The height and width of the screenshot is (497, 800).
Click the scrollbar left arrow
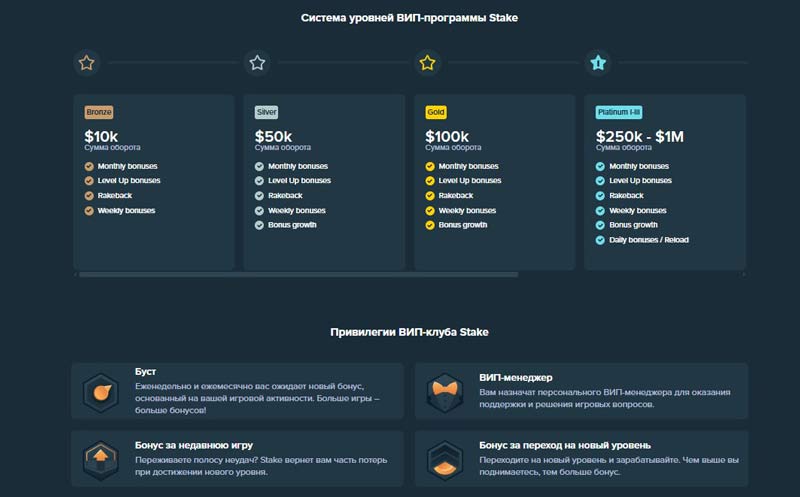pos(76,274)
